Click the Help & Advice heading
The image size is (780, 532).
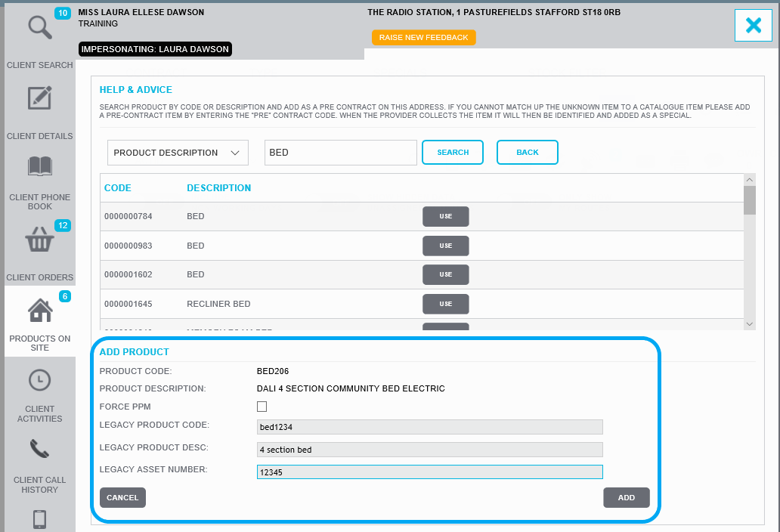pyautogui.click(x=136, y=89)
